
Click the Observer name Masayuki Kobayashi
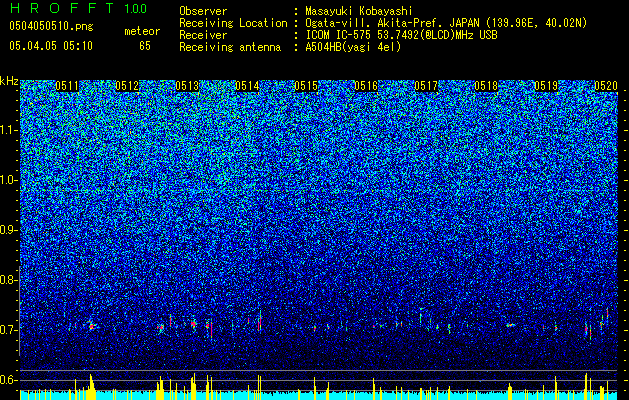tap(358, 11)
